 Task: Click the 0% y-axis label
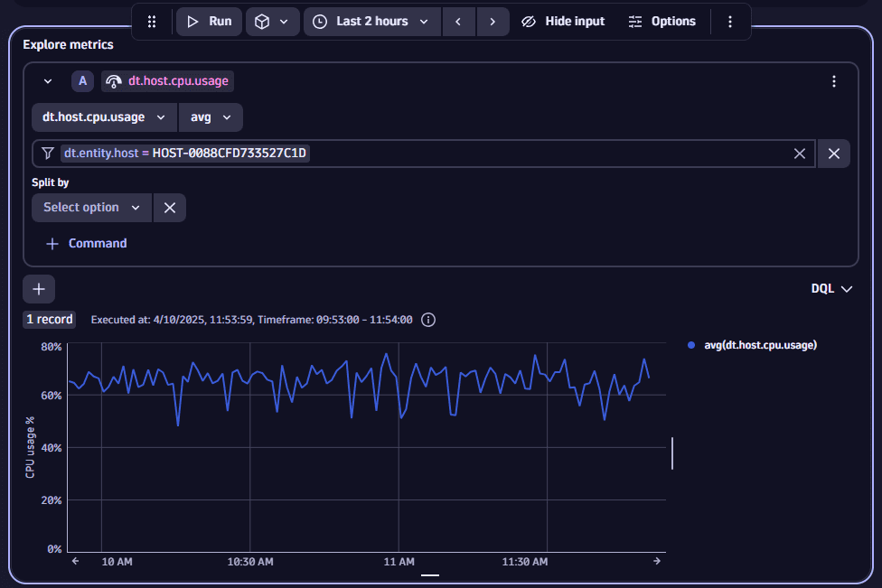pyautogui.click(x=54, y=549)
